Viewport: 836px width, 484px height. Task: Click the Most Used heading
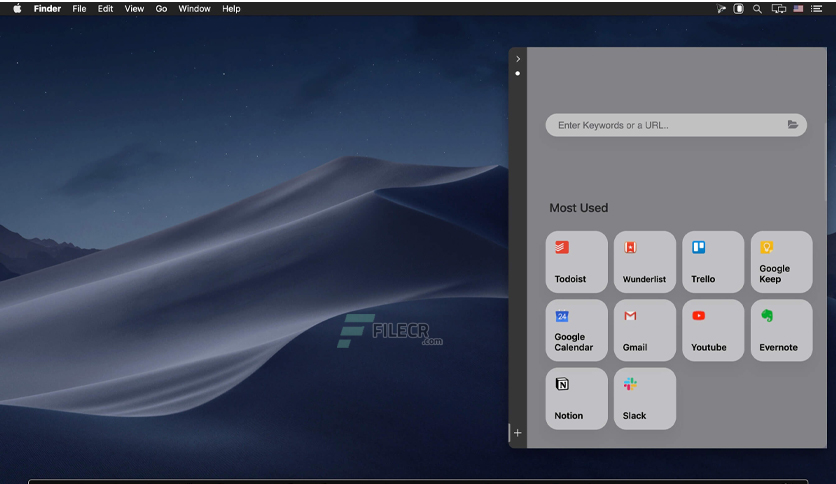[578, 208]
